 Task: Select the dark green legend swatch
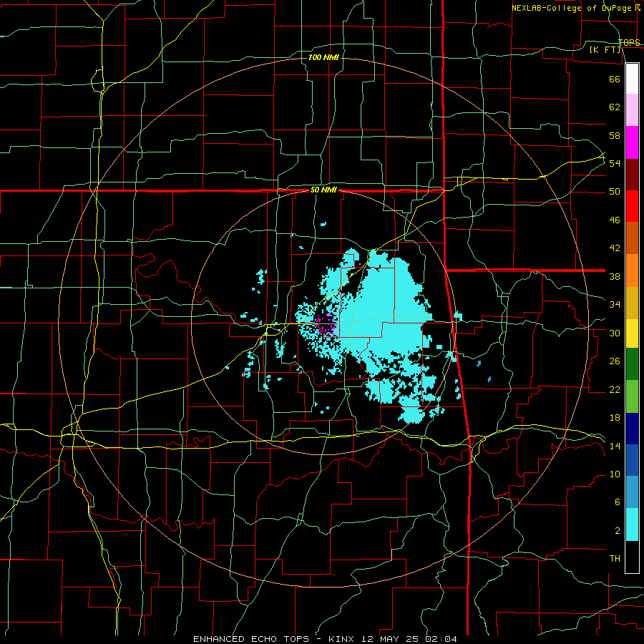[632, 364]
